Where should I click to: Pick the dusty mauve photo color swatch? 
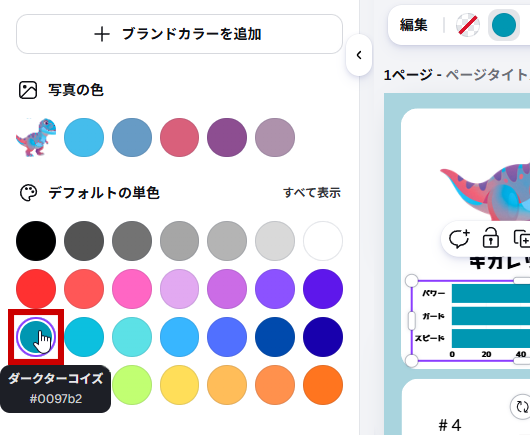pos(275,137)
